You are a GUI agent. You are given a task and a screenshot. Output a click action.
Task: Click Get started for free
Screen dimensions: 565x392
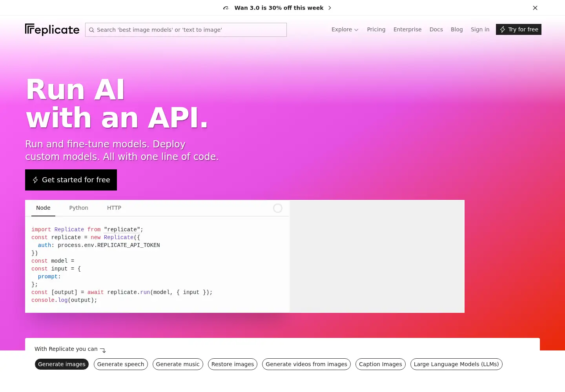(x=71, y=180)
